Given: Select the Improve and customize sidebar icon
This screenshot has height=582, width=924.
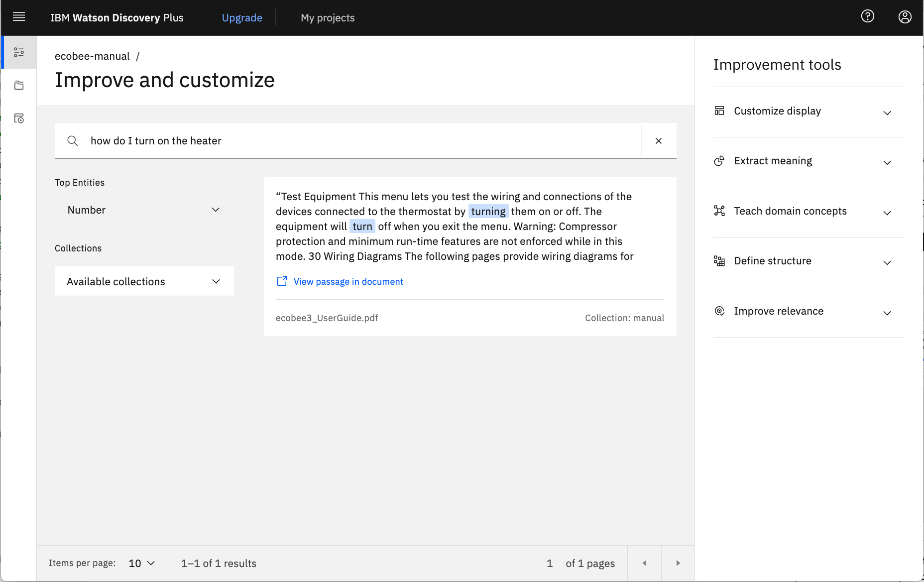Looking at the screenshot, I should [x=19, y=52].
